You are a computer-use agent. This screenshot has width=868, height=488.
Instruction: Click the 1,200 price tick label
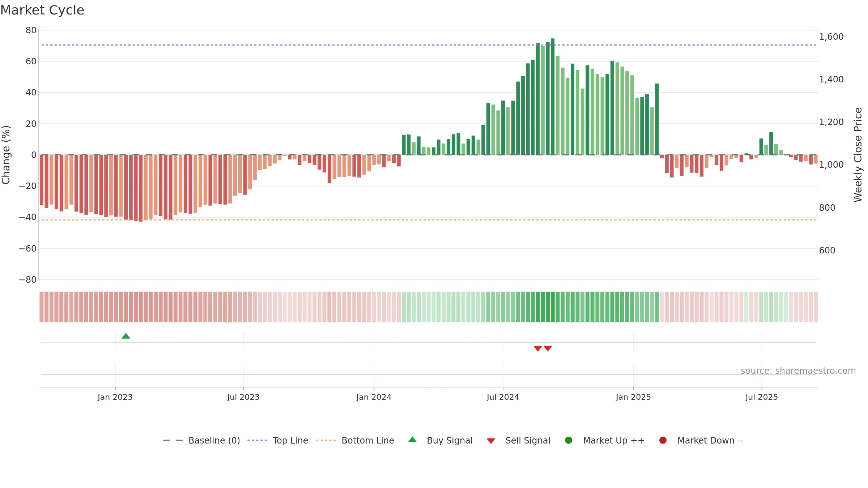click(x=831, y=122)
